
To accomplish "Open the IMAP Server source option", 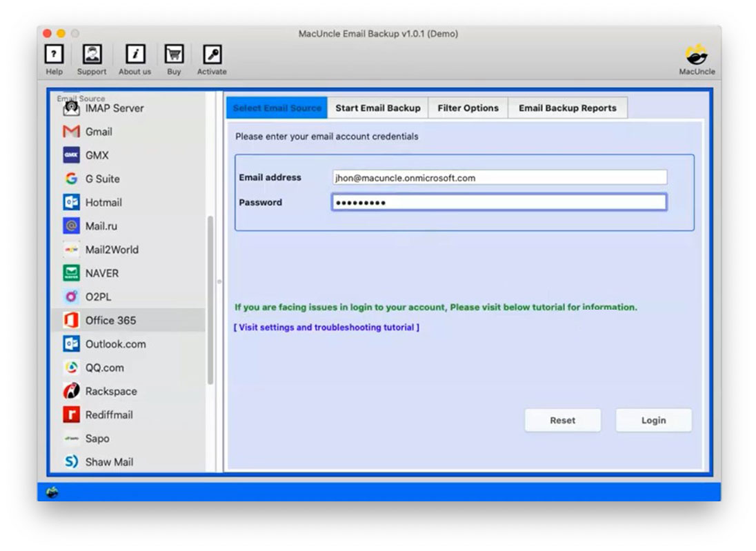I will click(114, 108).
